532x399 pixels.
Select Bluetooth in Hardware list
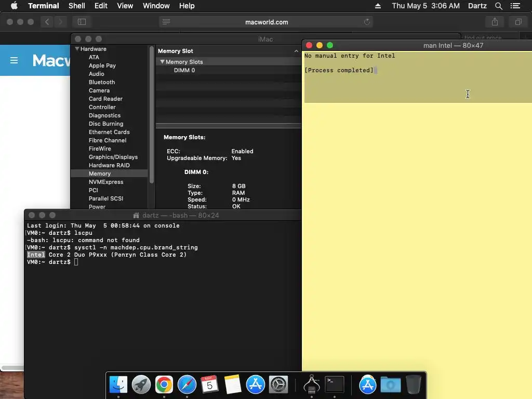pyautogui.click(x=102, y=82)
